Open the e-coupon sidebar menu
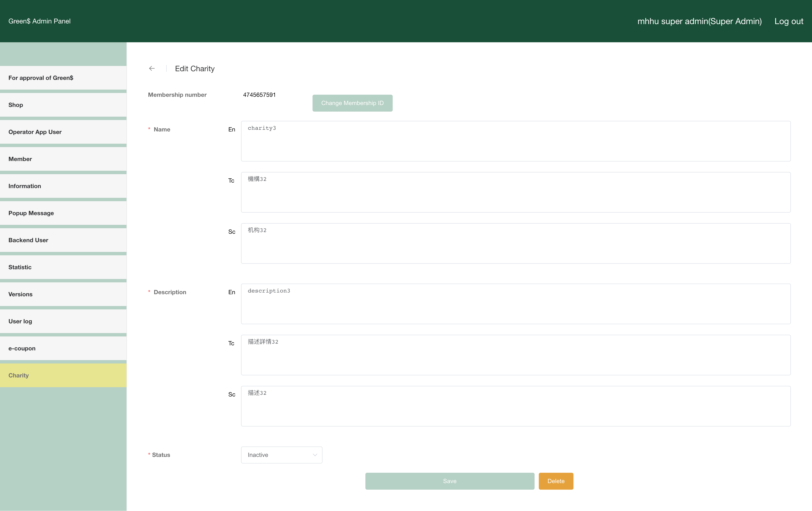812x511 pixels. 63,348
